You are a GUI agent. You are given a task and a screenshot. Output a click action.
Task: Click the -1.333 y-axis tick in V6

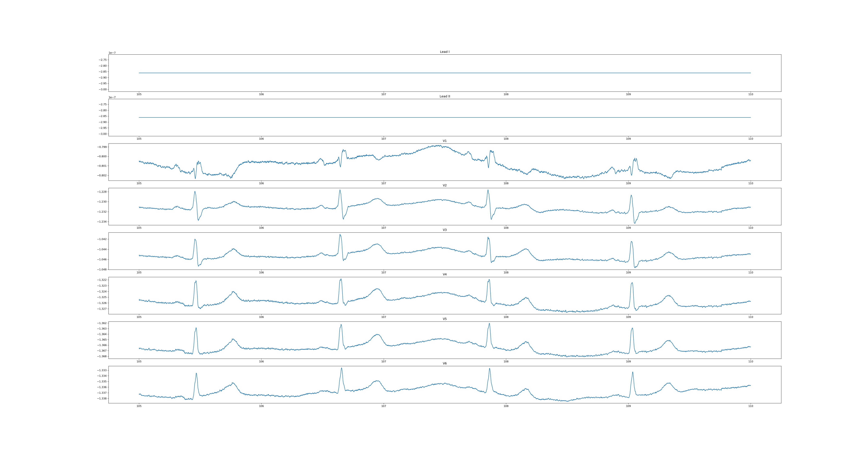102,370
